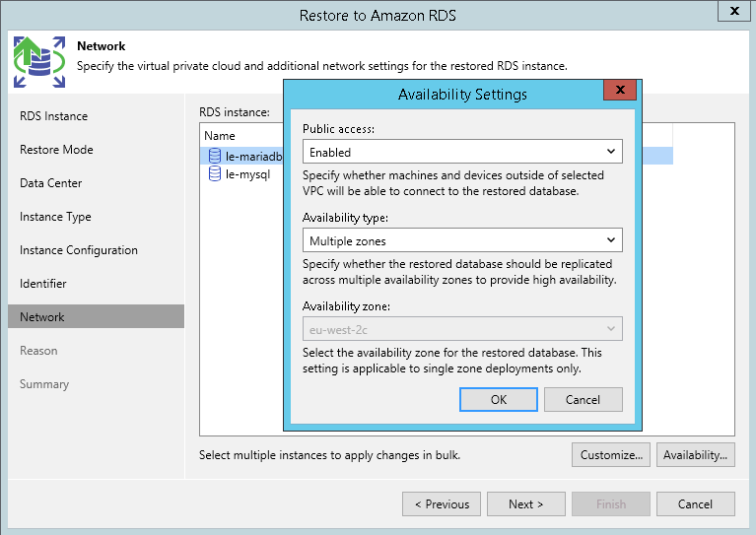
Task: Click the Customize... button
Action: 611,455
